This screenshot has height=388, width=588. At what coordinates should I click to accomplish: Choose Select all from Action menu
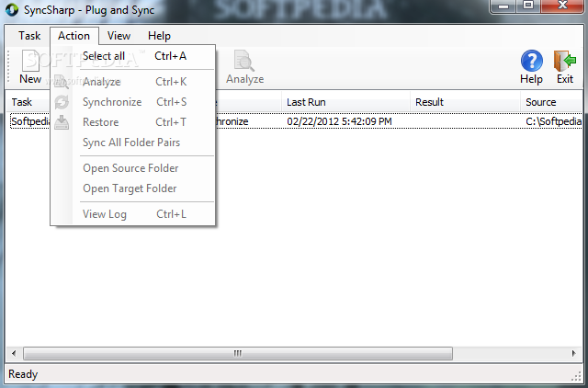click(132, 56)
